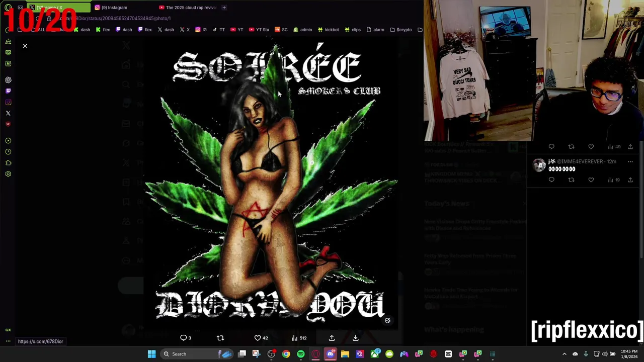Open a new browser tab
The width and height of the screenshot is (644, 362).
click(x=224, y=8)
